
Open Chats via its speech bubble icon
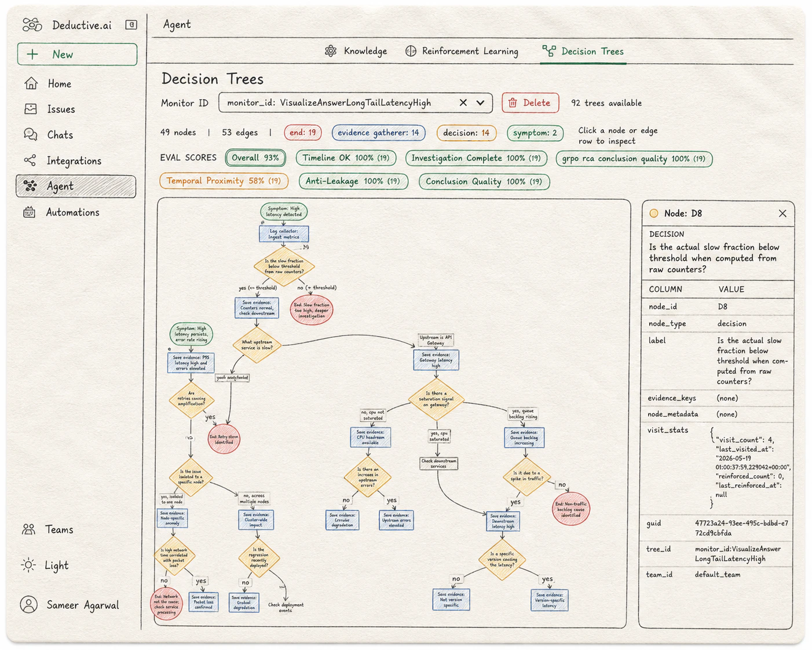coord(31,134)
